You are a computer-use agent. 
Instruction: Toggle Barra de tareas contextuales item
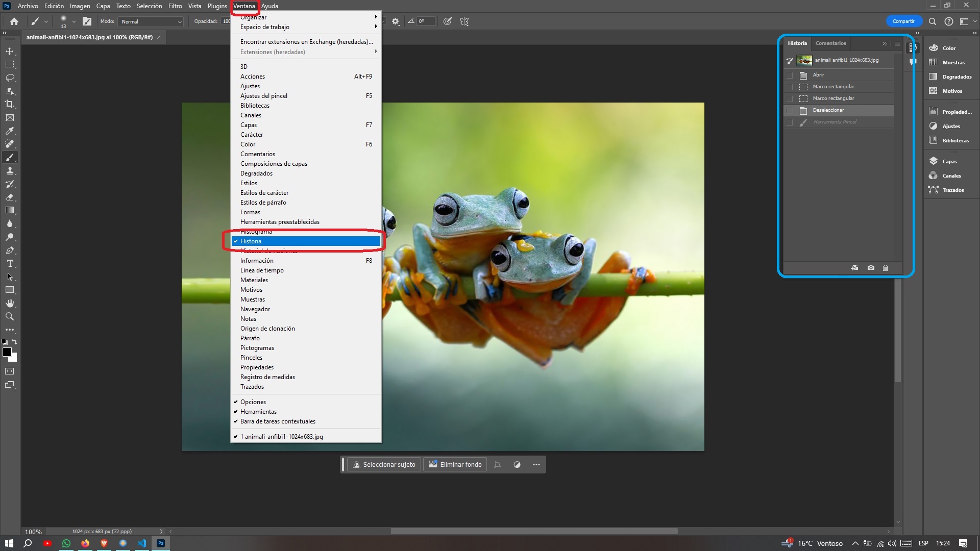click(x=306, y=421)
